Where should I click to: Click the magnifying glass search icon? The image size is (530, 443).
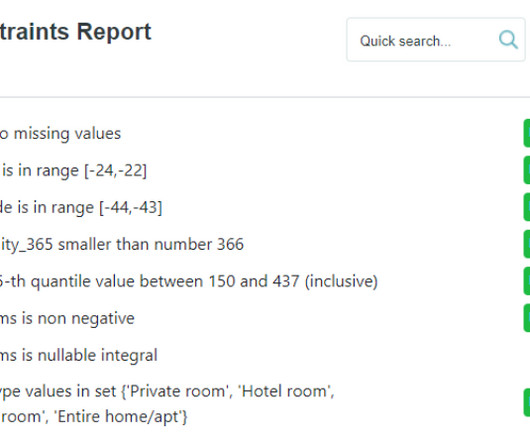pos(508,40)
